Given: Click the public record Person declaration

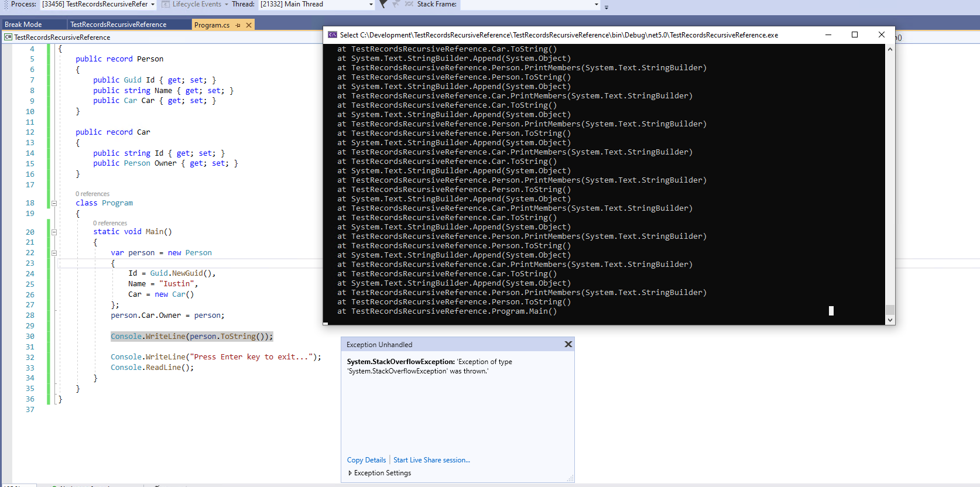Looking at the screenshot, I should point(119,59).
